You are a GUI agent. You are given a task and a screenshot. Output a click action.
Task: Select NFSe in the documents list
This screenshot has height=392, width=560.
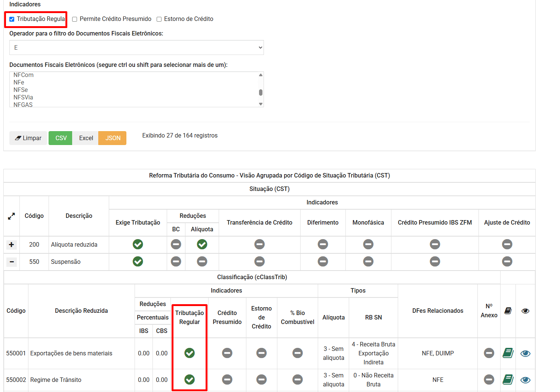(x=21, y=90)
